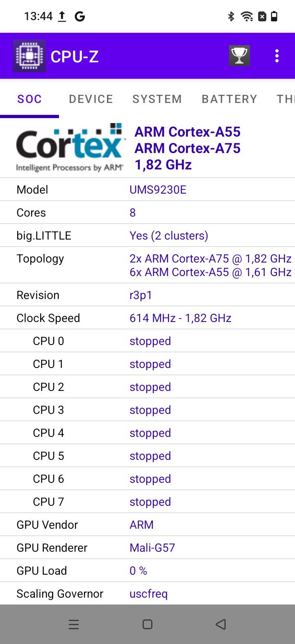Select the SOC tab

click(x=29, y=99)
